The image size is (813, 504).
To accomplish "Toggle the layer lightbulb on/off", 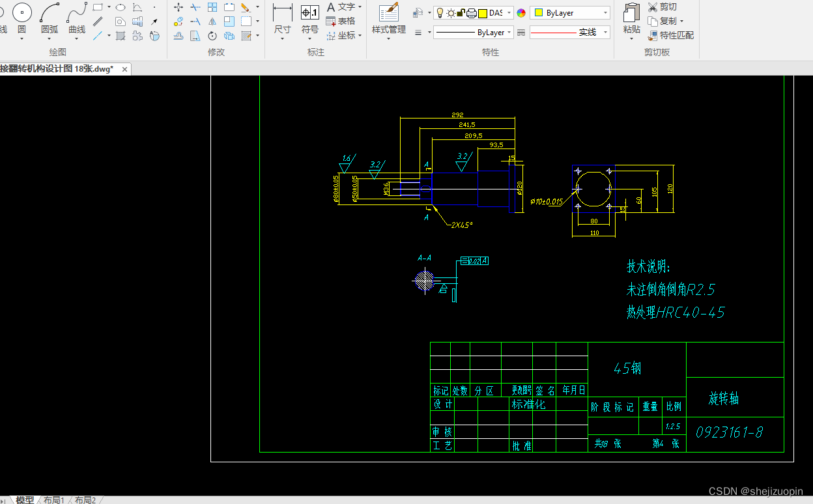I will click(440, 12).
